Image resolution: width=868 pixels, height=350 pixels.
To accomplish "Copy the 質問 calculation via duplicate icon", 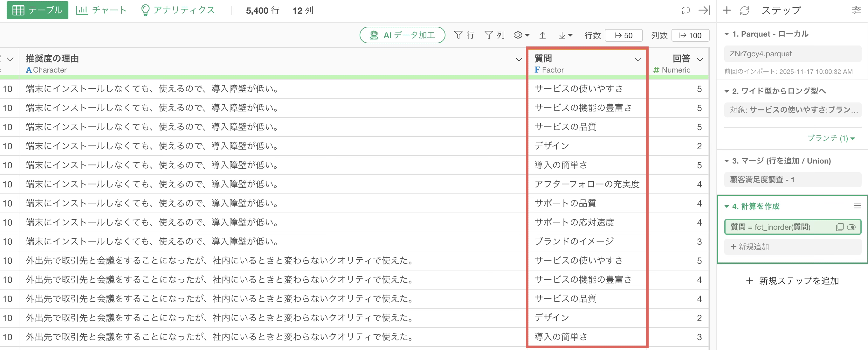I will pyautogui.click(x=839, y=227).
